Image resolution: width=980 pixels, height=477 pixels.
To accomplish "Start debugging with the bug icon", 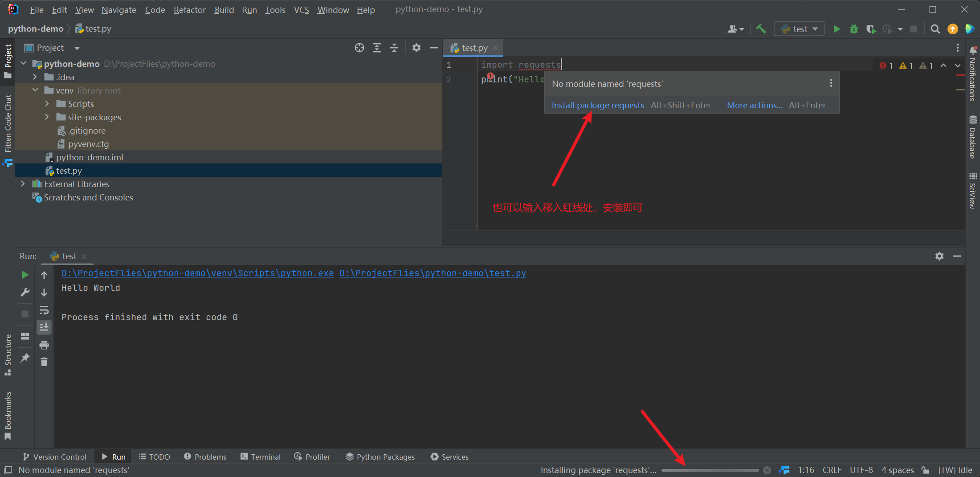I will (853, 29).
